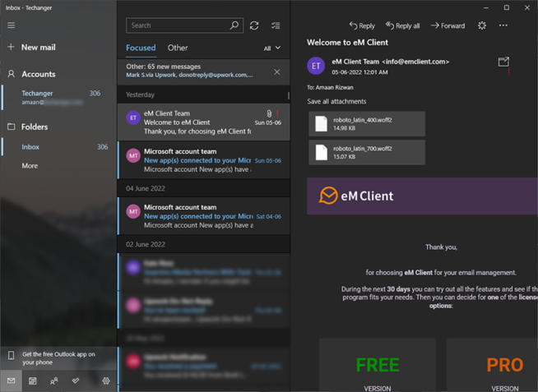Click the message list scrollbar thumb
The image size is (538, 392).
pyautogui.click(x=289, y=96)
